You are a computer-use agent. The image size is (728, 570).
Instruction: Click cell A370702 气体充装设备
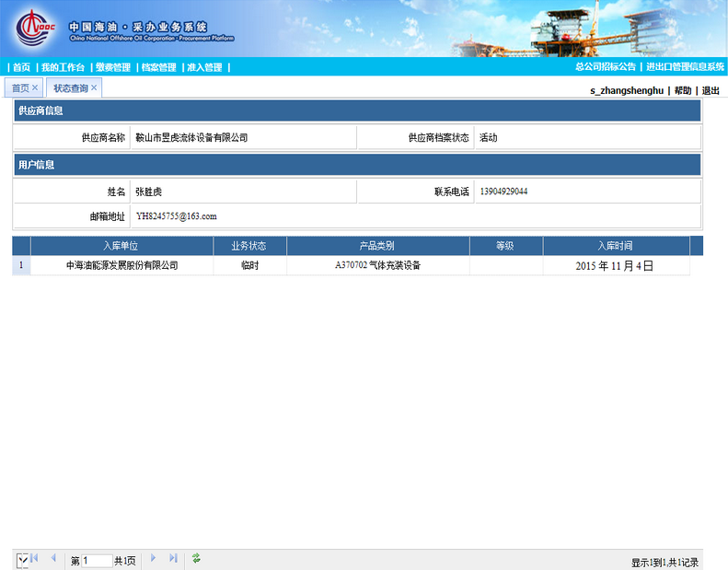coord(378,265)
